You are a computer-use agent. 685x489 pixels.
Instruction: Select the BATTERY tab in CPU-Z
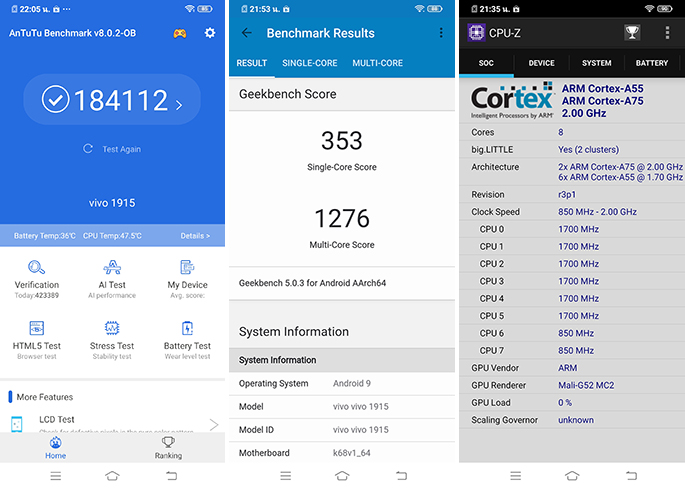[x=652, y=63]
